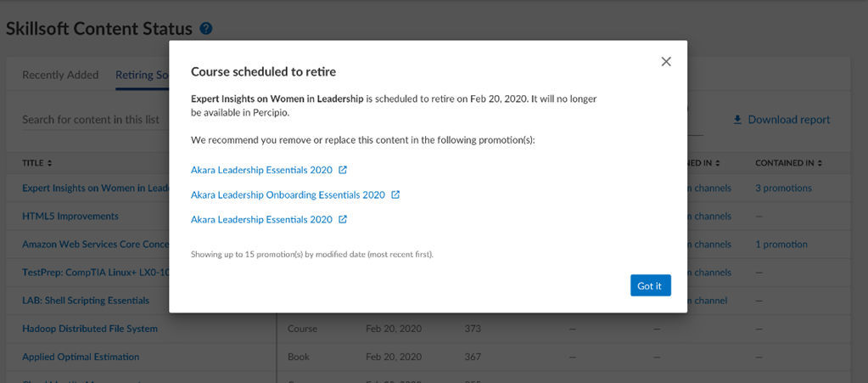
Task: Open Akara Leadership Onboarding Essentials 2020 link
Action: tap(288, 195)
